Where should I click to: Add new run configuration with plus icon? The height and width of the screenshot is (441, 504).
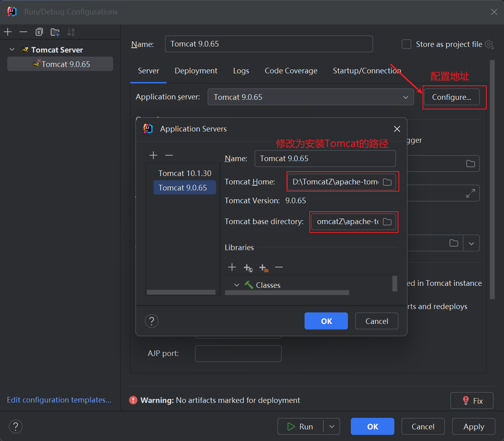click(8, 32)
